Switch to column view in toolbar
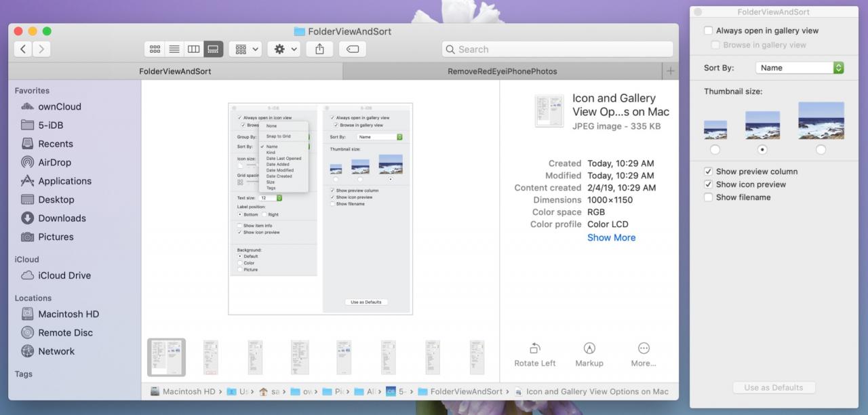Viewport: 868px width, 415px height. coord(193,49)
